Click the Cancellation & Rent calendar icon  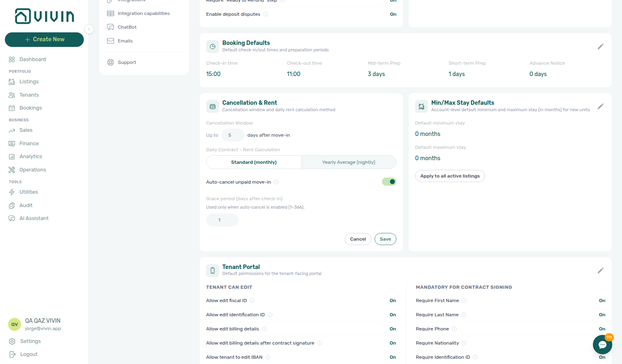pyautogui.click(x=213, y=106)
